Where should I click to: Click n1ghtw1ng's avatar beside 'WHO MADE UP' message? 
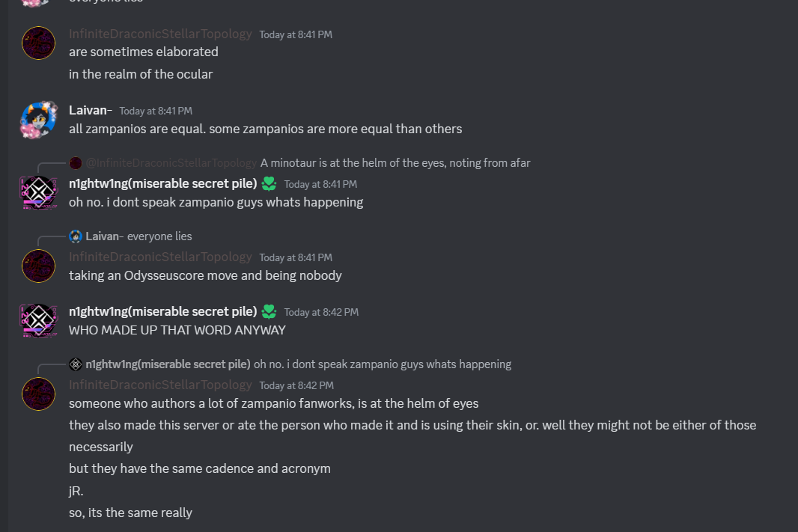pyautogui.click(x=39, y=321)
